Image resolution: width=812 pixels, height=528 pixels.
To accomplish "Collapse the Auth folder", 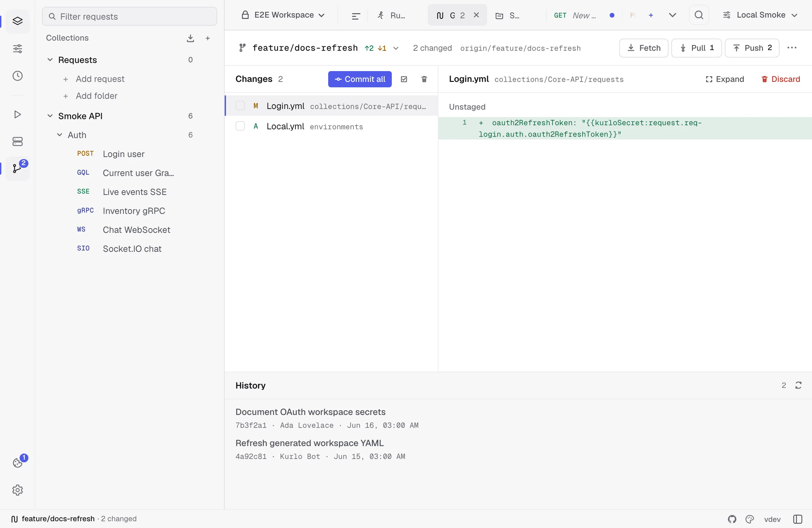I will pyautogui.click(x=60, y=135).
